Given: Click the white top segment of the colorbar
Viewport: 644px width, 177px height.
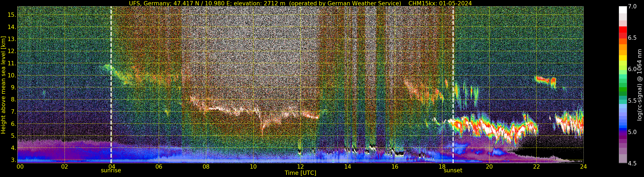Looking at the screenshot, I should point(623,10).
